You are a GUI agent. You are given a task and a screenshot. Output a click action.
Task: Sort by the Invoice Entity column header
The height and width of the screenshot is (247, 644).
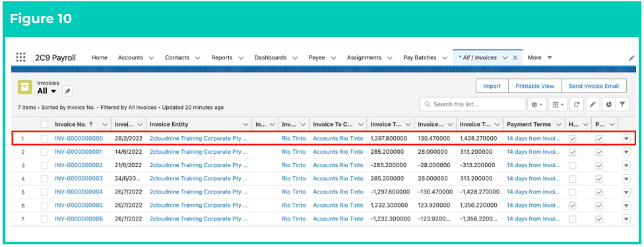169,124
